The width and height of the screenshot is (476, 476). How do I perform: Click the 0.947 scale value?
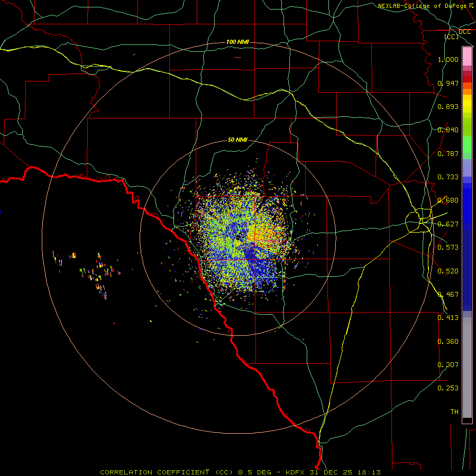[x=448, y=83]
